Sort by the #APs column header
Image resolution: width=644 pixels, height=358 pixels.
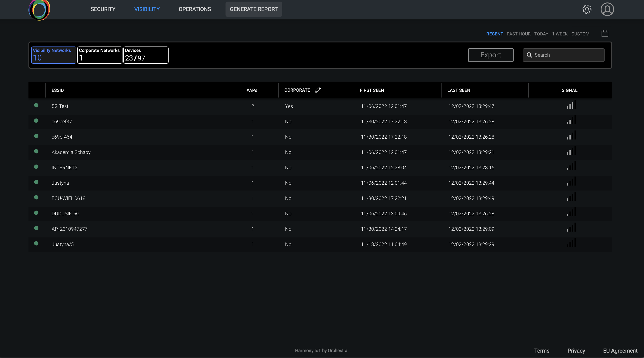click(x=252, y=90)
